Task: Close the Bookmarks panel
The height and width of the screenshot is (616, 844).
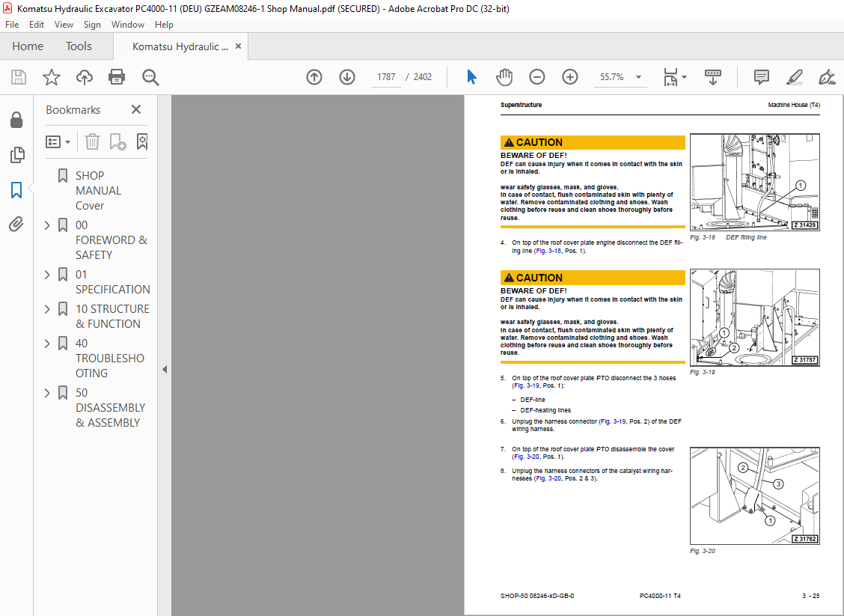Action: (x=136, y=109)
